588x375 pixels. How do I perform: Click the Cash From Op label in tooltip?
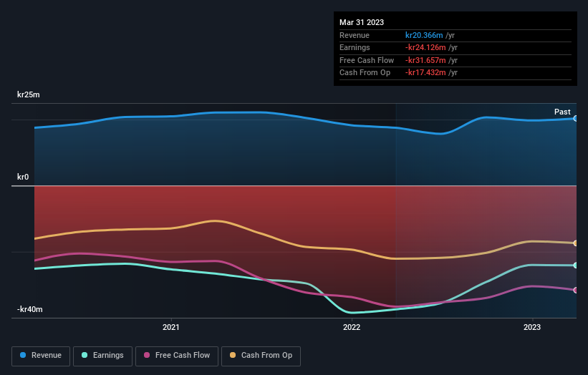365,73
